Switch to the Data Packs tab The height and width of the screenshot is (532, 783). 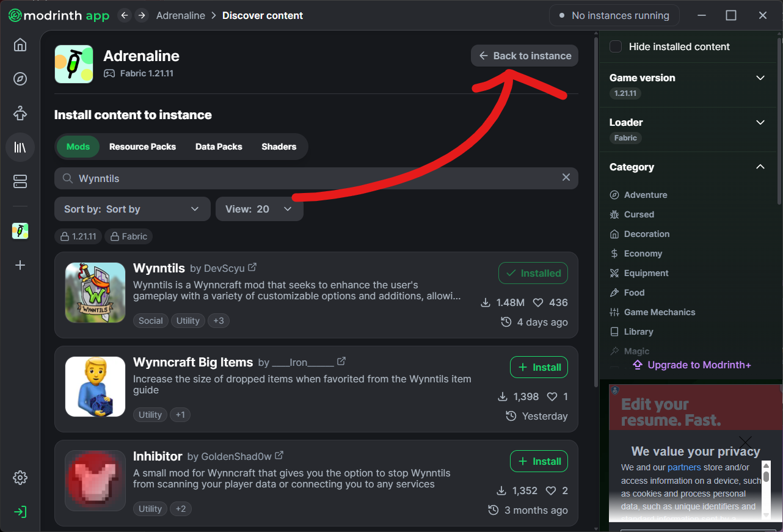(219, 147)
